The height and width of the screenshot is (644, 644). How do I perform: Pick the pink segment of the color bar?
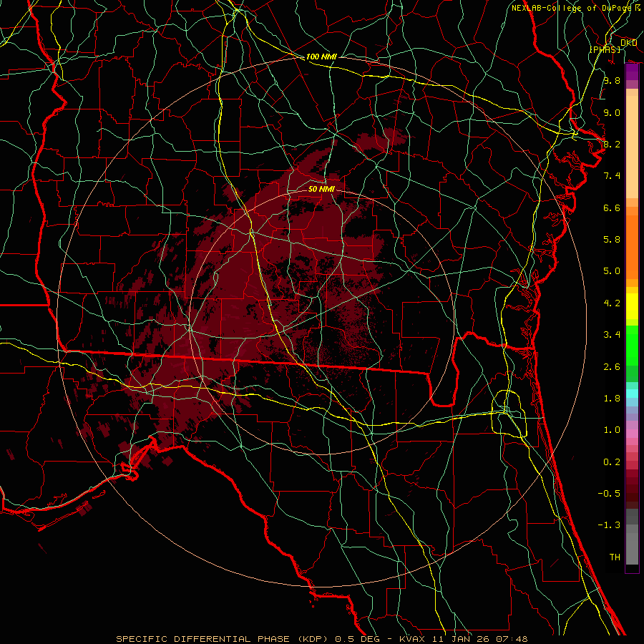click(x=632, y=434)
